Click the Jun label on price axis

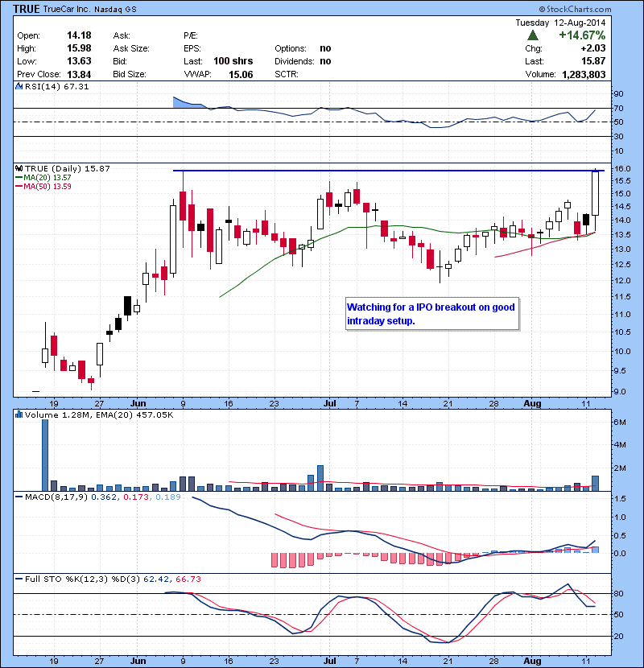138,403
